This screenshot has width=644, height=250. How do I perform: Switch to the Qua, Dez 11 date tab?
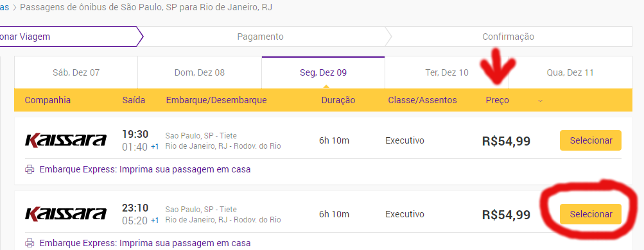click(x=570, y=72)
